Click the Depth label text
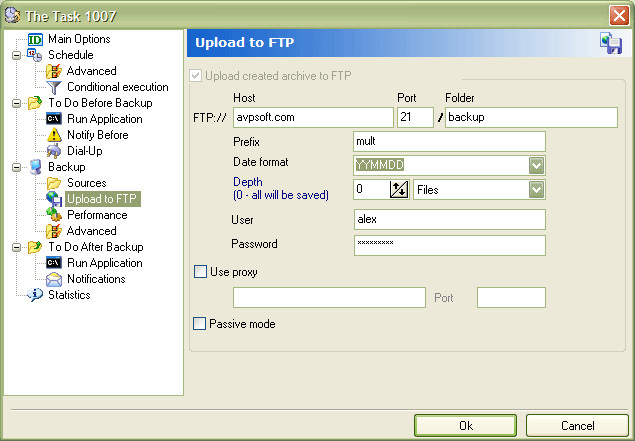 pyautogui.click(x=248, y=182)
